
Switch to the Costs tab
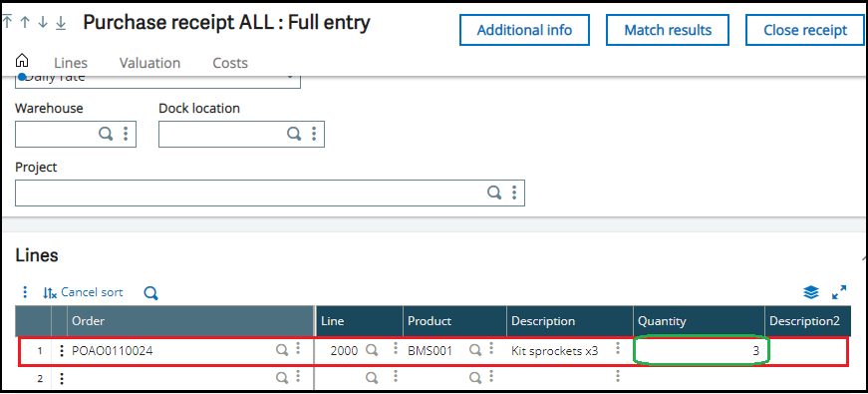[230, 63]
